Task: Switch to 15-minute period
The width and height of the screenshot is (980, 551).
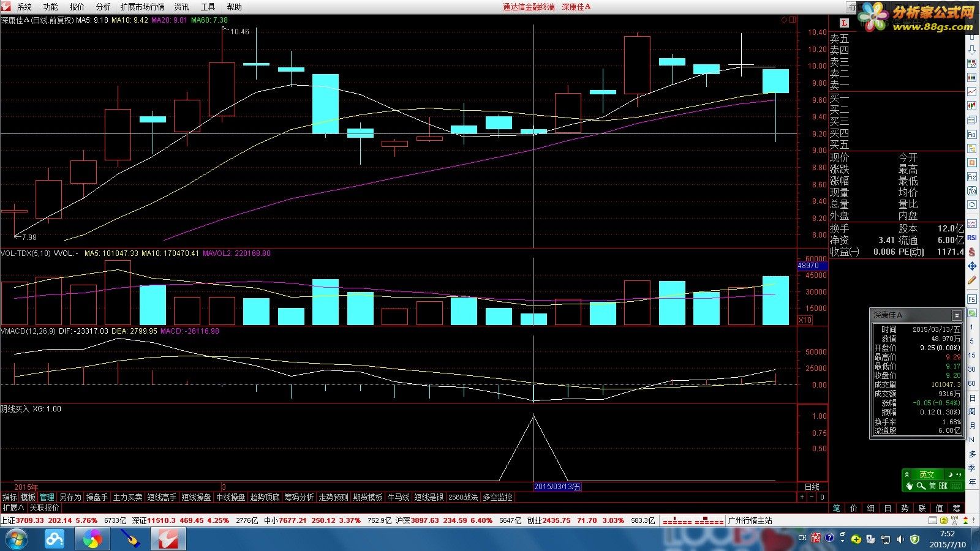Action: (x=972, y=355)
